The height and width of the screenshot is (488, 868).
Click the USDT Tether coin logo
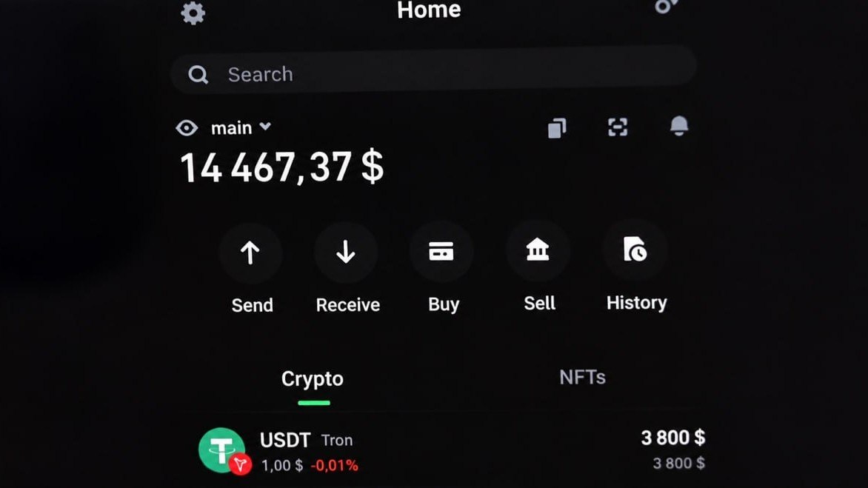(x=222, y=450)
